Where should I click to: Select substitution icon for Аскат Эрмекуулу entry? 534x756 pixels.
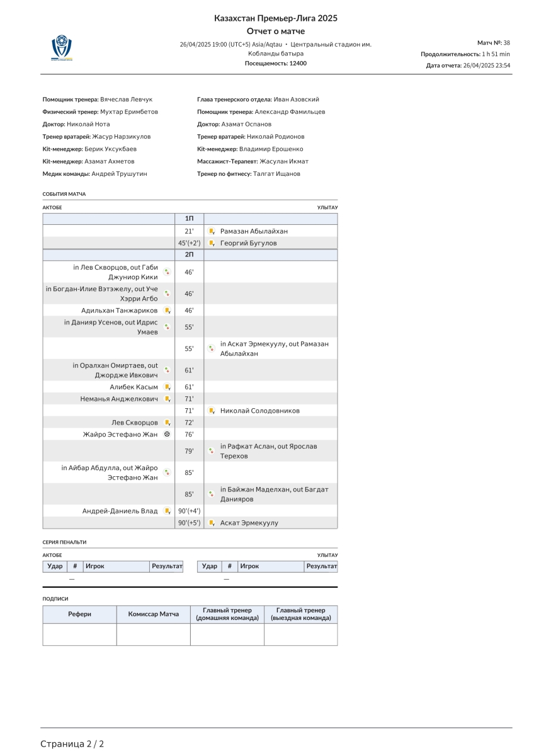(212, 348)
